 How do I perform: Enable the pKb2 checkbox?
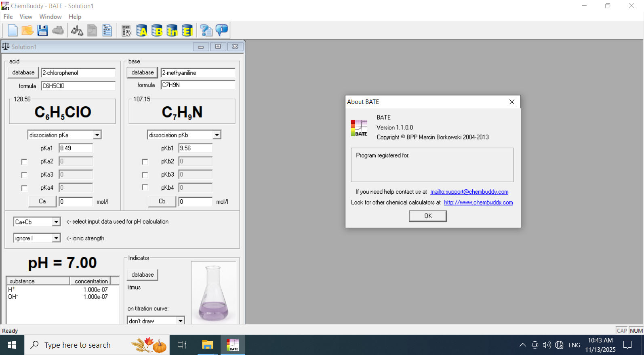tap(145, 162)
